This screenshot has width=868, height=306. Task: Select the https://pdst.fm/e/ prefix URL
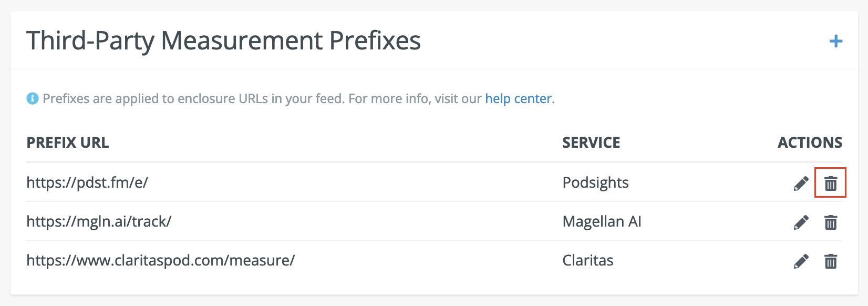pyautogui.click(x=87, y=182)
